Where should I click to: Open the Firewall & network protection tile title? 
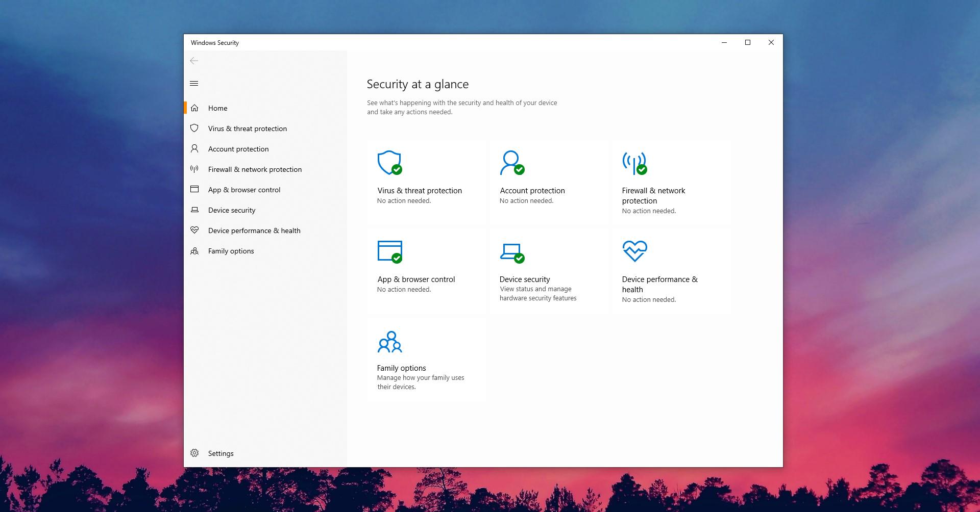point(654,196)
